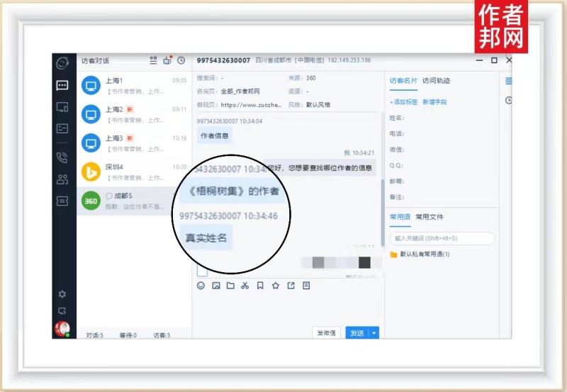The width and height of the screenshot is (567, 392).
Task: Open the contacts people sidebar icon
Action: (x=62, y=179)
